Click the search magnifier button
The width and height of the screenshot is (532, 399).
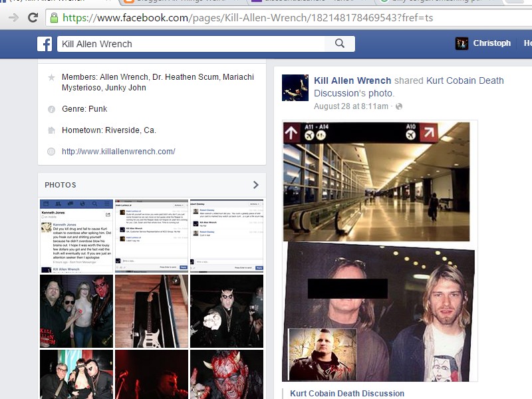[x=340, y=43]
